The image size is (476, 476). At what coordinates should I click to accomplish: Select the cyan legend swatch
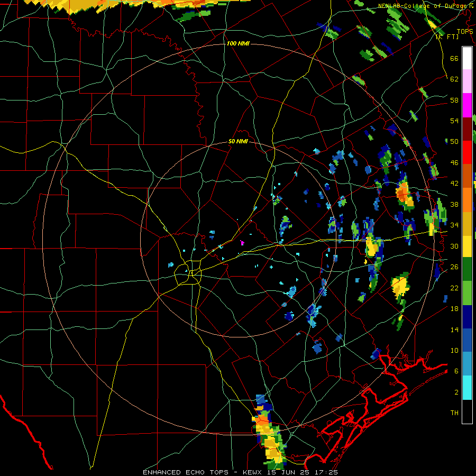[467, 388]
